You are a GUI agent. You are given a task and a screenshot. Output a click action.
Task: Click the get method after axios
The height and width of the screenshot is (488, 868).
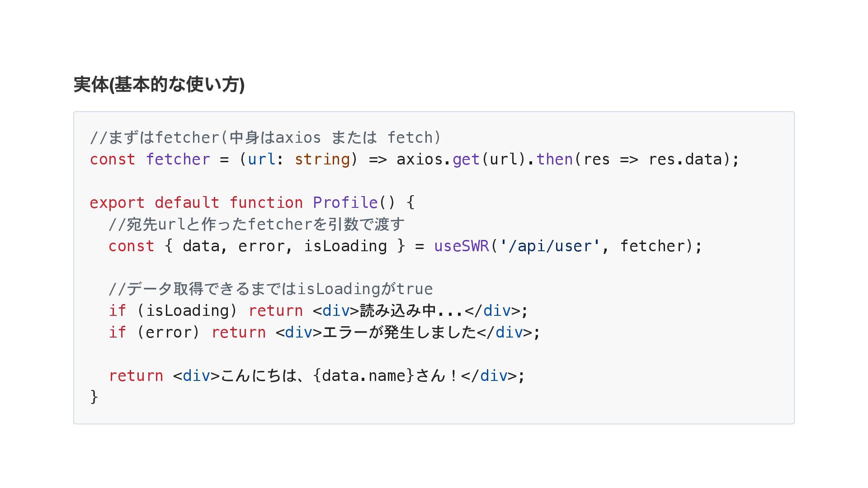click(x=466, y=160)
